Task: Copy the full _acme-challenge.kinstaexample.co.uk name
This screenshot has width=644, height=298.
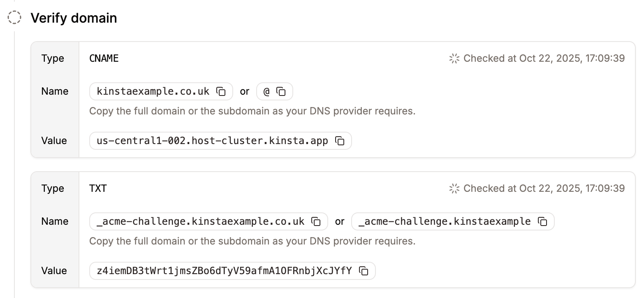Action: tap(316, 221)
